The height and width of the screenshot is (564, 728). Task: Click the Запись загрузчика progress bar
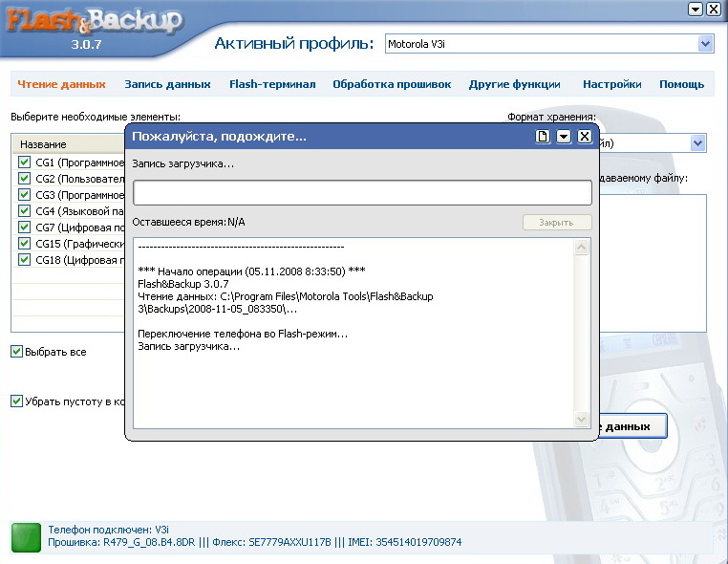362,193
